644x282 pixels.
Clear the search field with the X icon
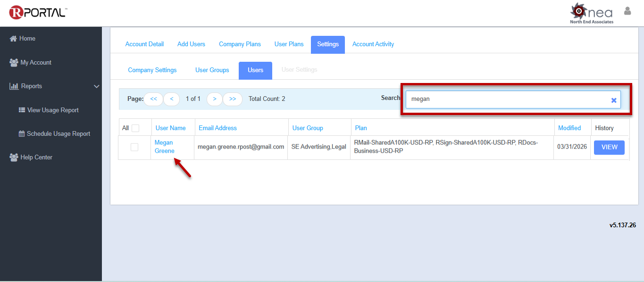614,100
